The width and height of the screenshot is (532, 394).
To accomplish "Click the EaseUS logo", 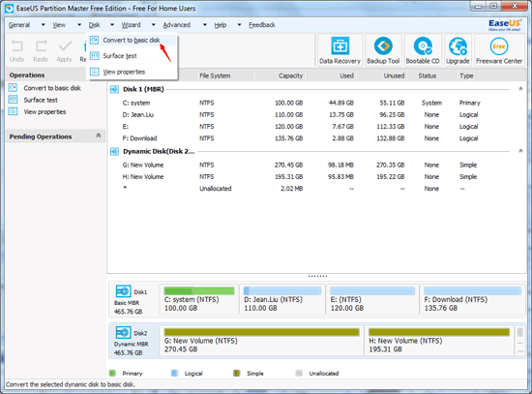I will (505, 25).
